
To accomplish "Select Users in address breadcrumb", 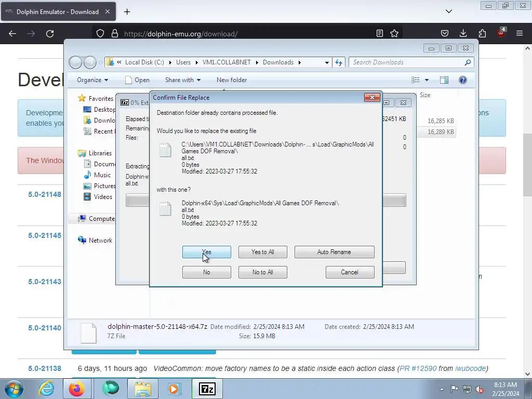I will point(183,62).
